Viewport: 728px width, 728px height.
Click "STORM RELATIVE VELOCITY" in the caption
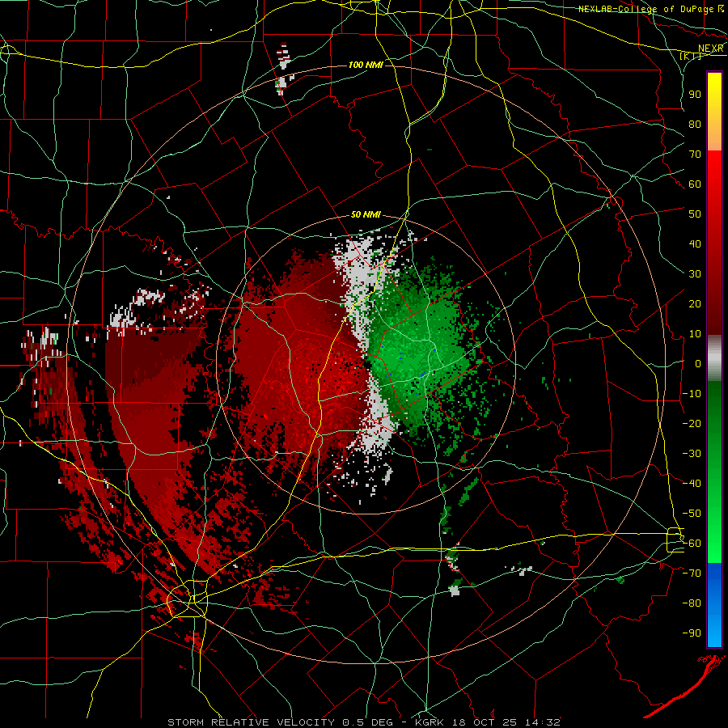pos(251,722)
